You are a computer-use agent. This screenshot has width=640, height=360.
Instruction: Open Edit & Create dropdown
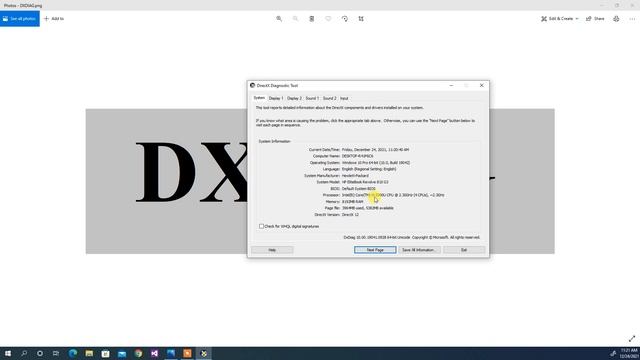[x=560, y=19]
